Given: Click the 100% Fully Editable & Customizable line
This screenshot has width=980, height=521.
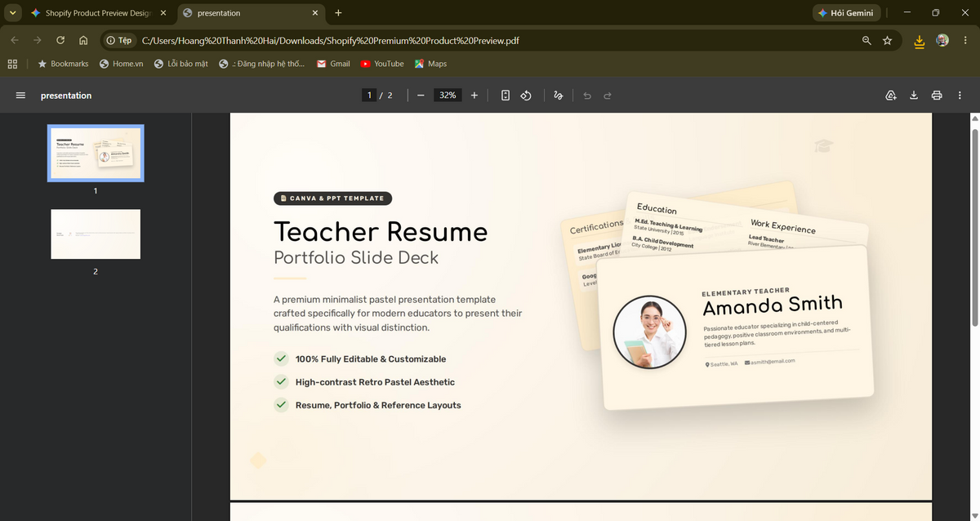Looking at the screenshot, I should click(371, 359).
